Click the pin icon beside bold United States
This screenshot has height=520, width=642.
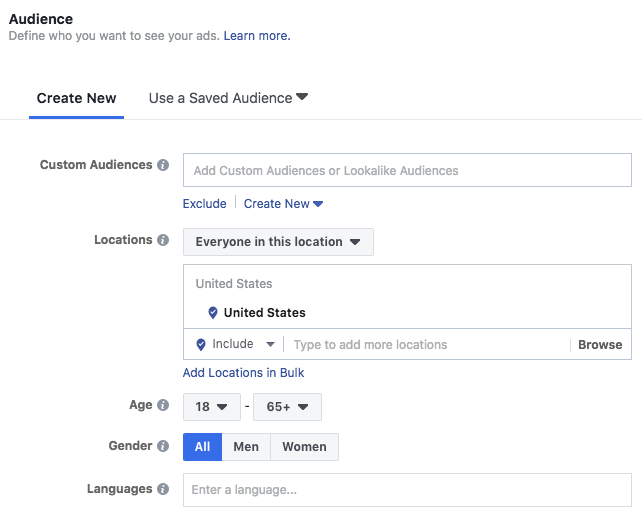point(213,313)
